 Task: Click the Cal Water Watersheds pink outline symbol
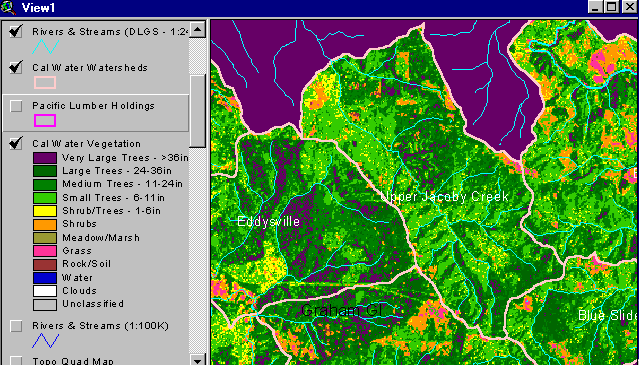pos(45,83)
